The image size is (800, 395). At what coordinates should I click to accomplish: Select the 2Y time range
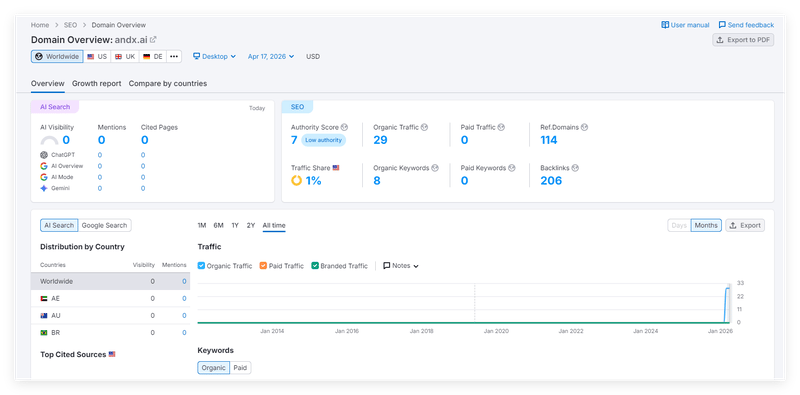pos(251,226)
